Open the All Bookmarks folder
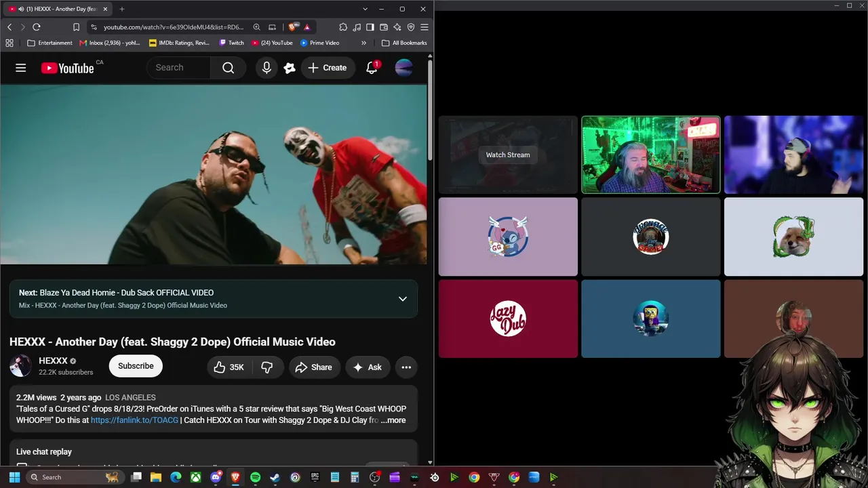868x488 pixels. pos(404,43)
